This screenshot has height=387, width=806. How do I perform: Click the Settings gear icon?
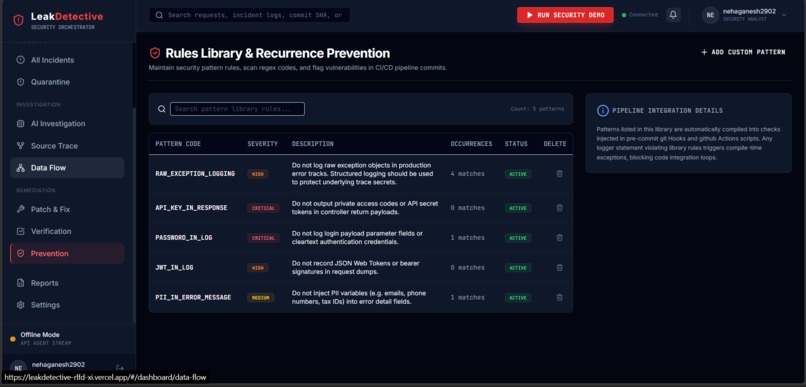[x=21, y=305]
